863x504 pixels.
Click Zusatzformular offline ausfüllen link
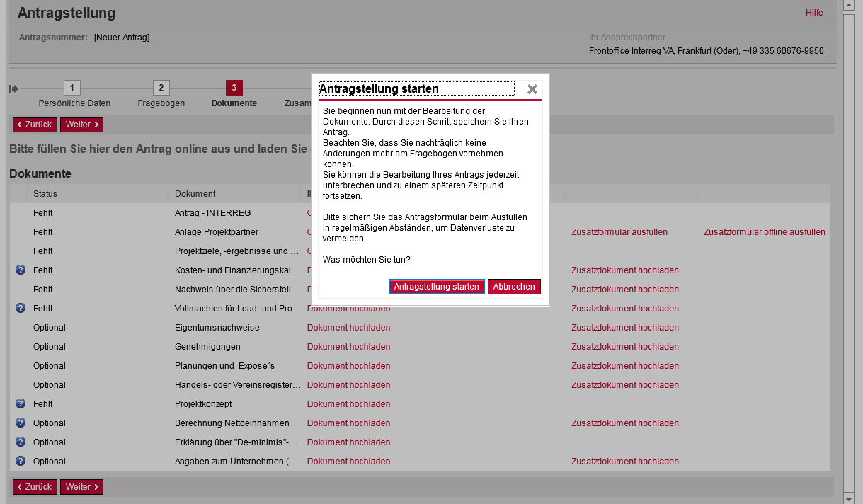[765, 232]
